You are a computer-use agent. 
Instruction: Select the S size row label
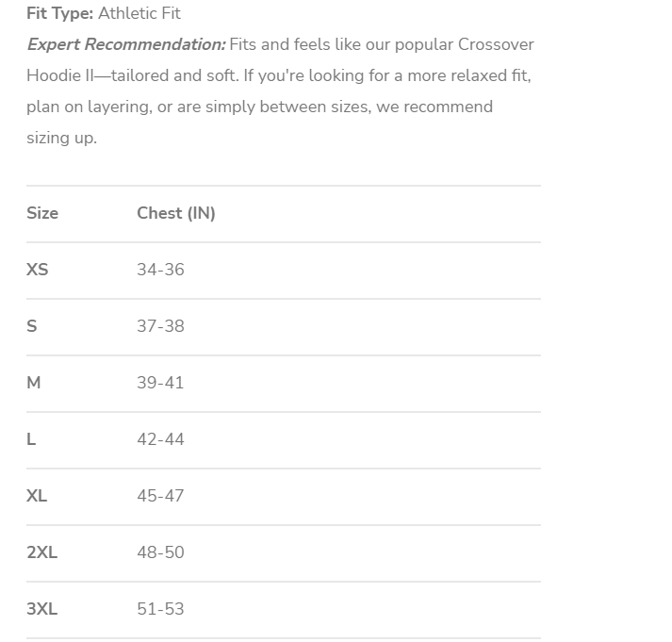32,326
